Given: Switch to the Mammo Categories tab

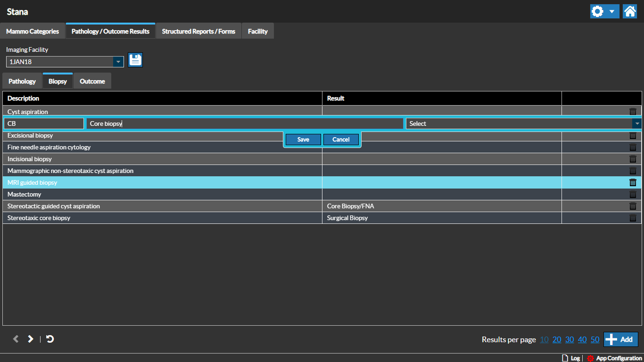Looking at the screenshot, I should click(x=33, y=31).
